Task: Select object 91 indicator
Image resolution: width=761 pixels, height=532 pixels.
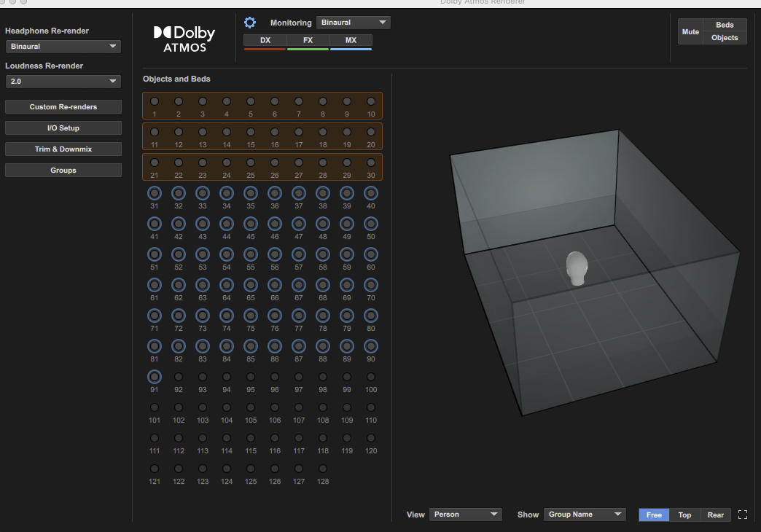Action: [154, 377]
